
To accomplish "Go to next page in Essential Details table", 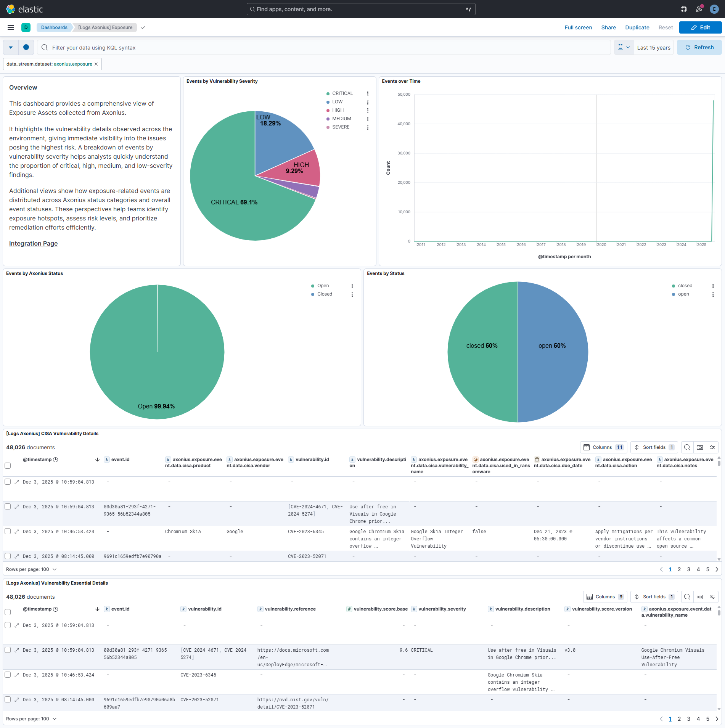I will point(717,719).
